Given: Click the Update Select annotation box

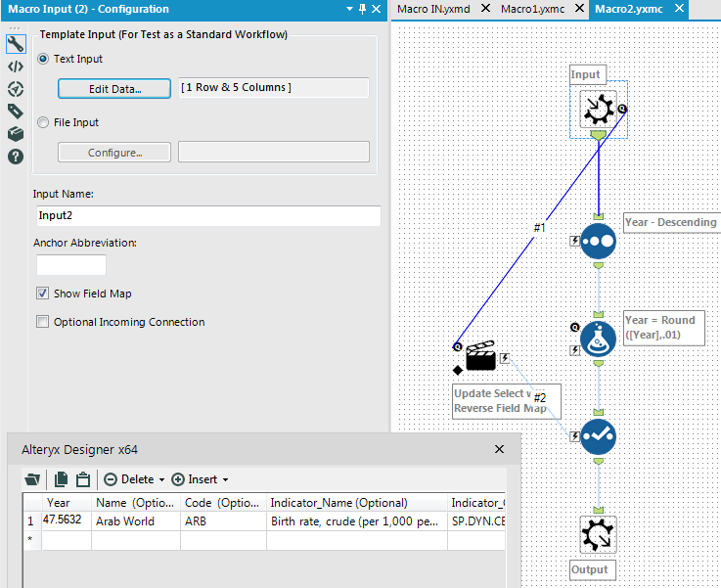Looking at the screenshot, I should (x=506, y=401).
